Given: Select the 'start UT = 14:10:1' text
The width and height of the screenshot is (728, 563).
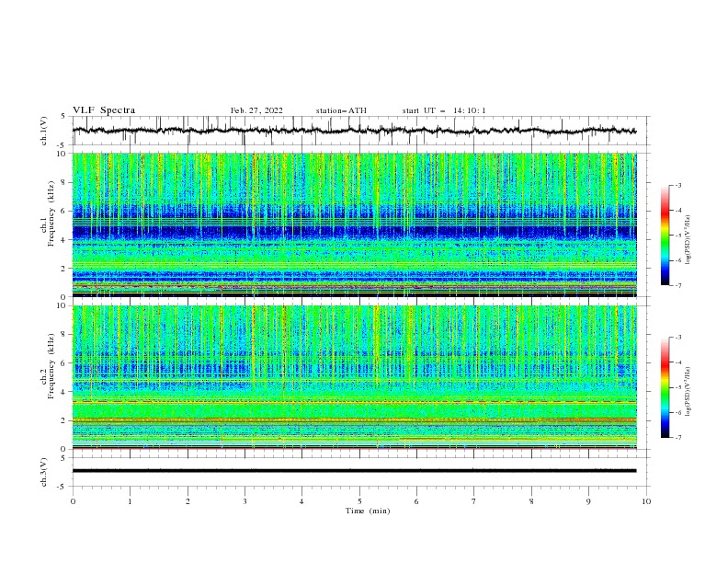Looking at the screenshot, I should [x=444, y=110].
